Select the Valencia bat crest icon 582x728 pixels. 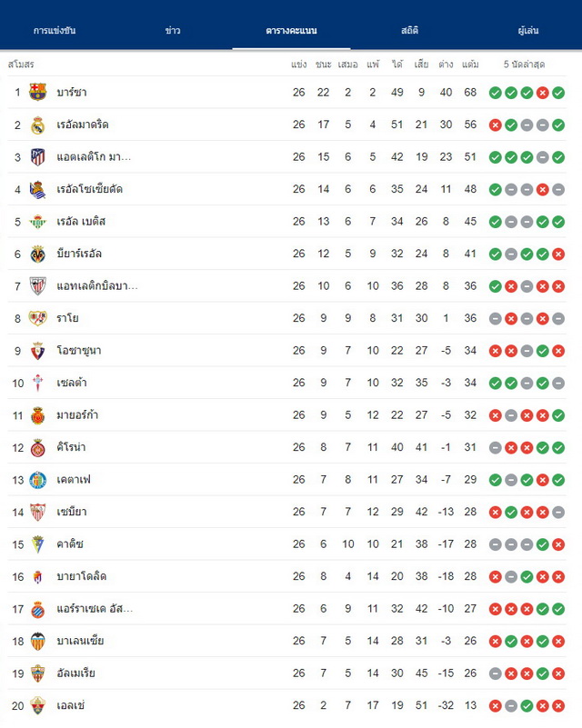pyautogui.click(x=37, y=641)
